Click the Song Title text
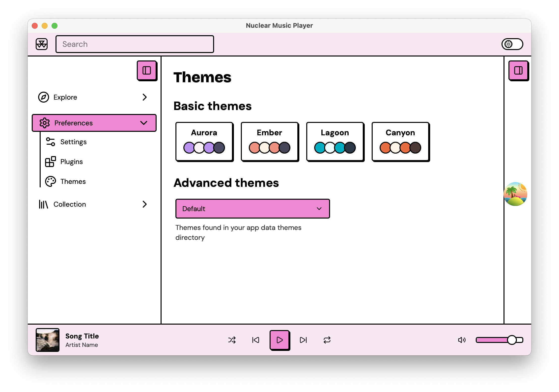559x392 pixels. [x=82, y=336]
